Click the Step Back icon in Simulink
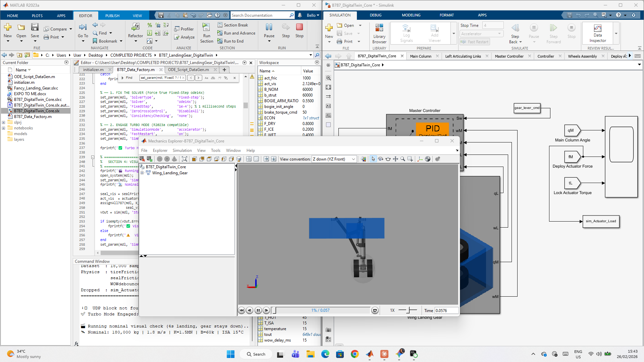The height and width of the screenshot is (362, 644). (515, 28)
